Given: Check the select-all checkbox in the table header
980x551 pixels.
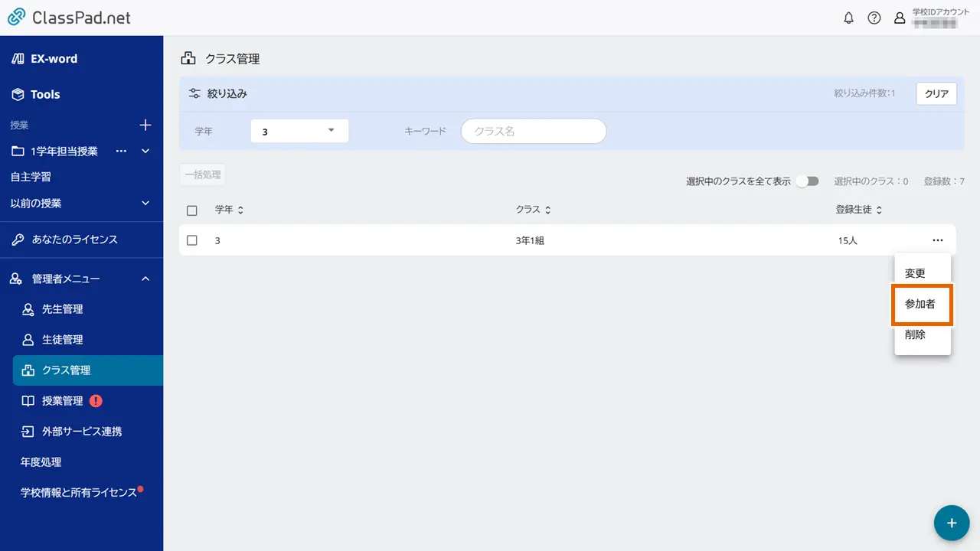Looking at the screenshot, I should coord(192,210).
